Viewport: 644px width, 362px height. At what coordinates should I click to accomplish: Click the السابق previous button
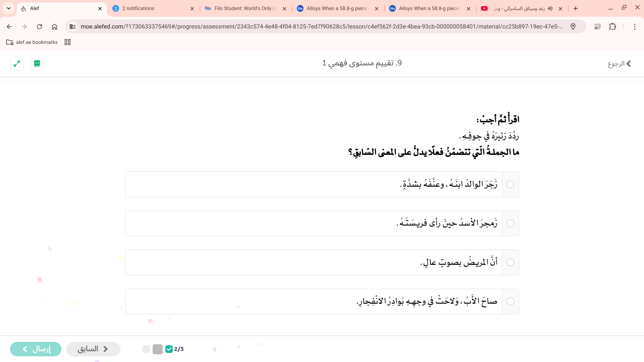pos(93,349)
